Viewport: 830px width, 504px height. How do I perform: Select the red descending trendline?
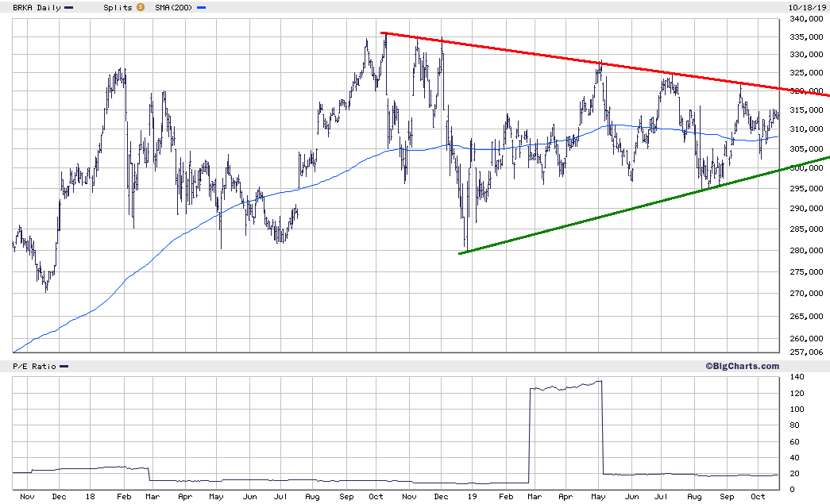coord(605,64)
